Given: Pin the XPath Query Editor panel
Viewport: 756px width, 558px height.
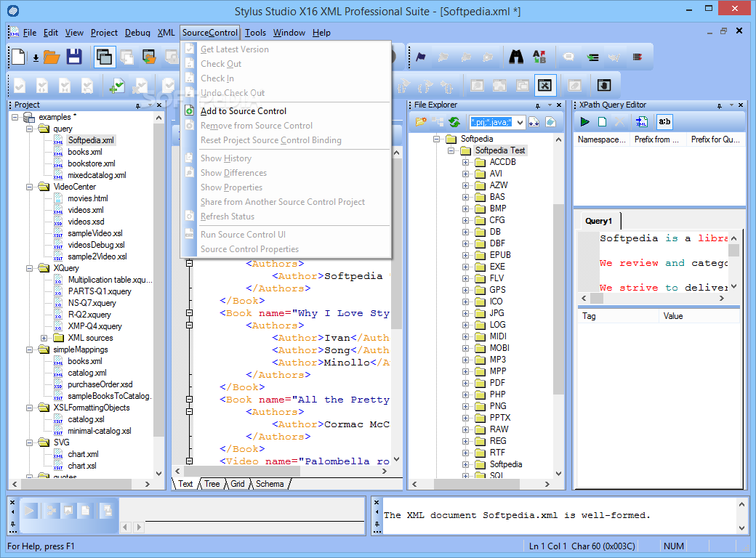Looking at the screenshot, I should (720, 105).
